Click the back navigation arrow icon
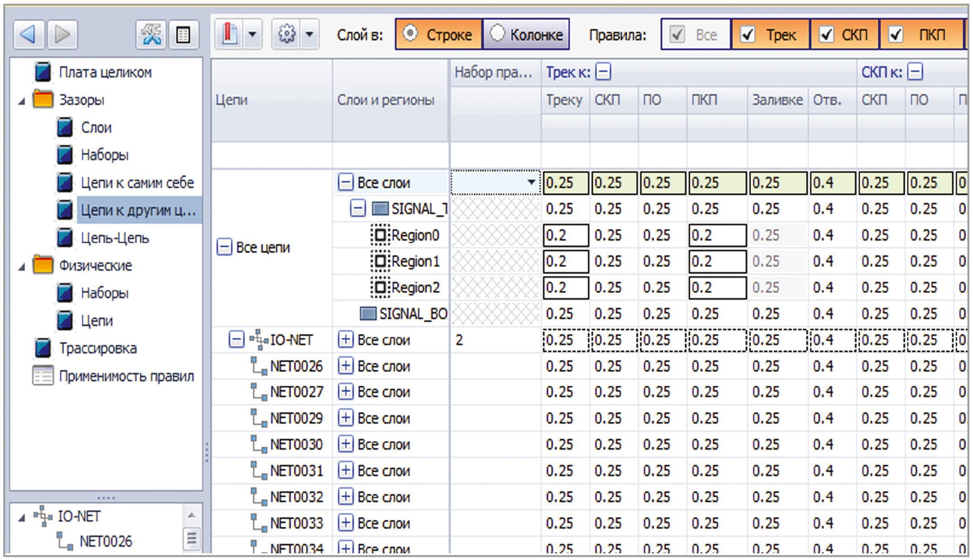The width and height of the screenshot is (973, 560). [x=28, y=34]
